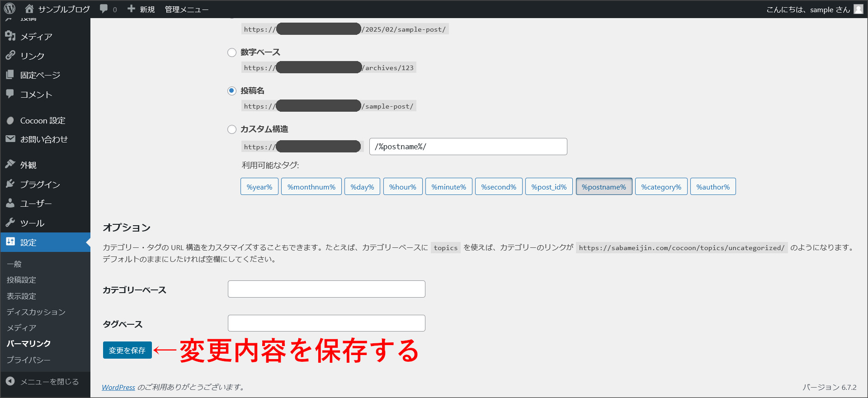868x398 pixels.
Task: Open the プラグイン menu icon
Action: pyautogui.click(x=10, y=184)
